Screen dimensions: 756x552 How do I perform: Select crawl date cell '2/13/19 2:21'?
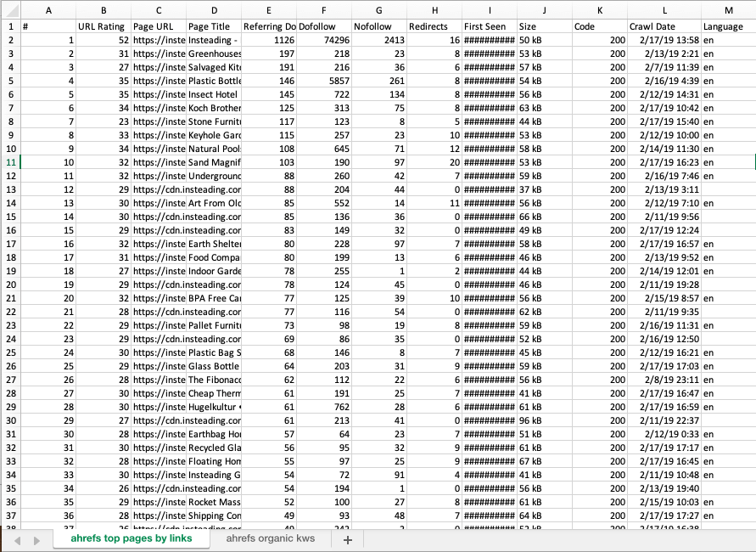tap(664, 54)
